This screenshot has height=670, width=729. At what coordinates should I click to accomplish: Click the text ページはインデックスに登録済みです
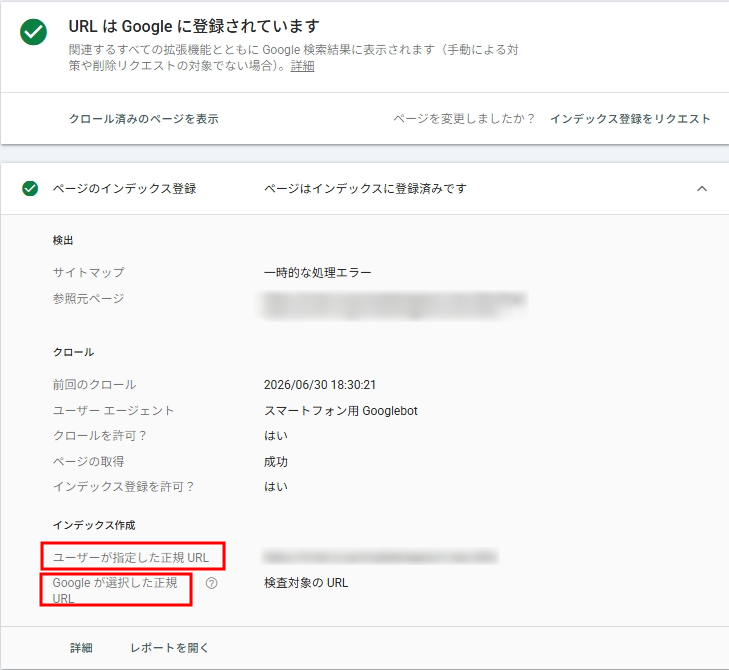point(365,188)
